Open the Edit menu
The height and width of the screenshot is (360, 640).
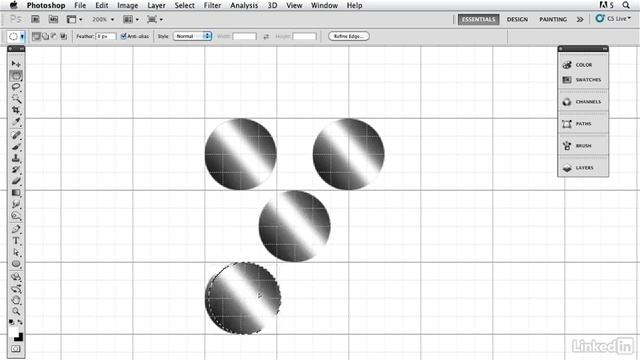coord(102,5)
